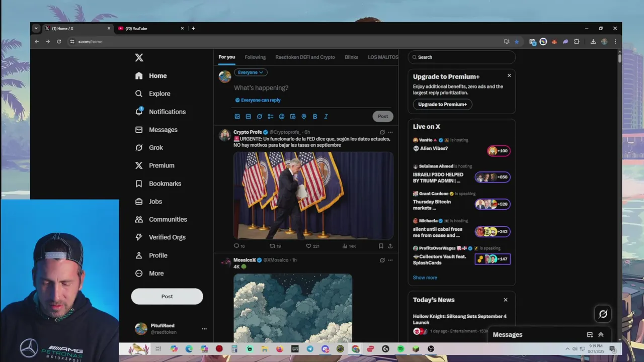Select the For you tab
The width and height of the screenshot is (644, 362).
[x=227, y=57]
